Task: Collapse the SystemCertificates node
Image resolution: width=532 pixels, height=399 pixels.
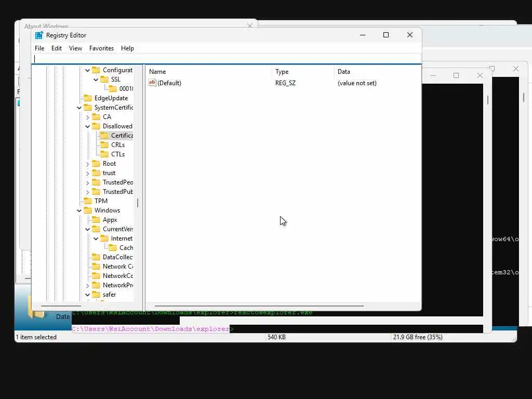Action: click(x=79, y=108)
